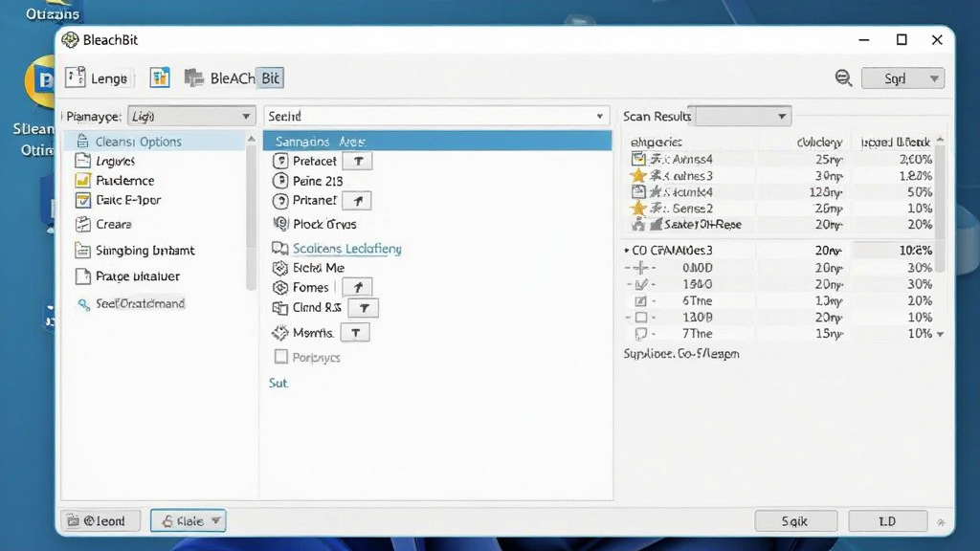
Task: Click the Leonl button at bottom left
Action: pos(100,520)
